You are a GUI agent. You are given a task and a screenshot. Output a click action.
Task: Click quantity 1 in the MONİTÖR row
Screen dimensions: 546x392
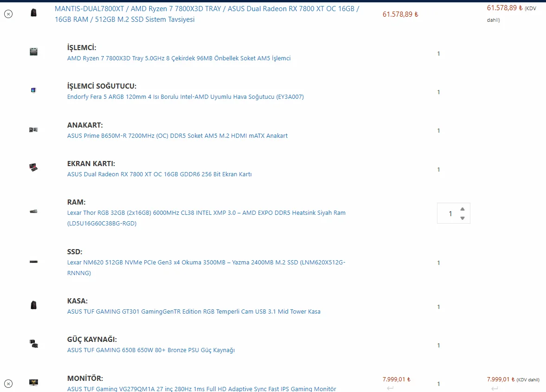pos(438,384)
